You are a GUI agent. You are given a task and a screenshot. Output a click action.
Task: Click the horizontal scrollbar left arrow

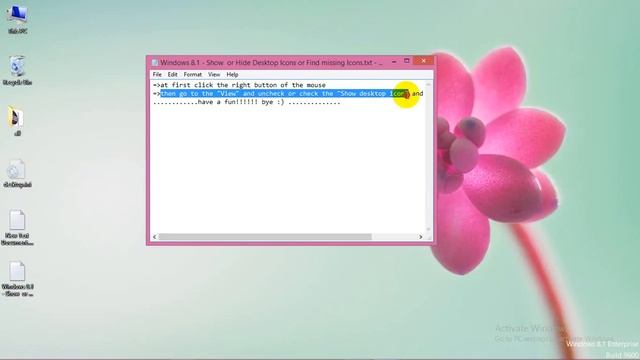point(154,237)
